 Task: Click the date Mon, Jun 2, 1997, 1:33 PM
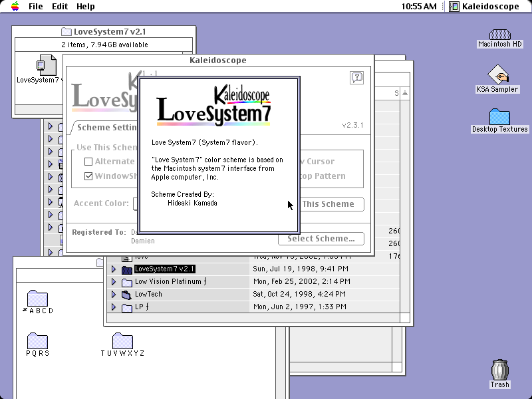coord(300,307)
